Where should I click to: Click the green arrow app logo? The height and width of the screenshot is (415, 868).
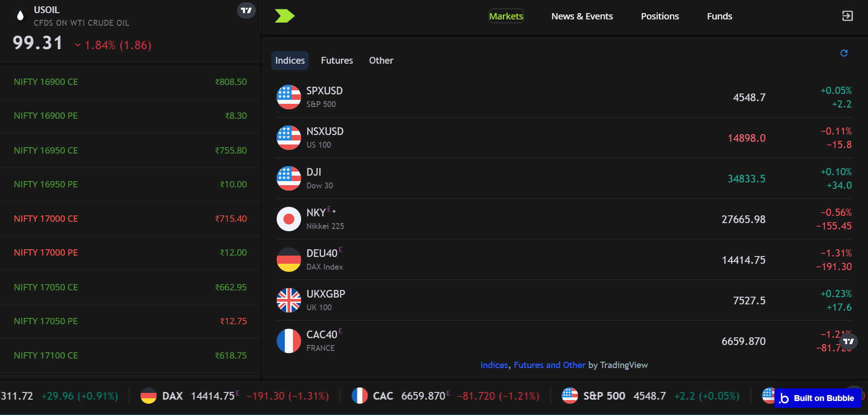tap(284, 16)
